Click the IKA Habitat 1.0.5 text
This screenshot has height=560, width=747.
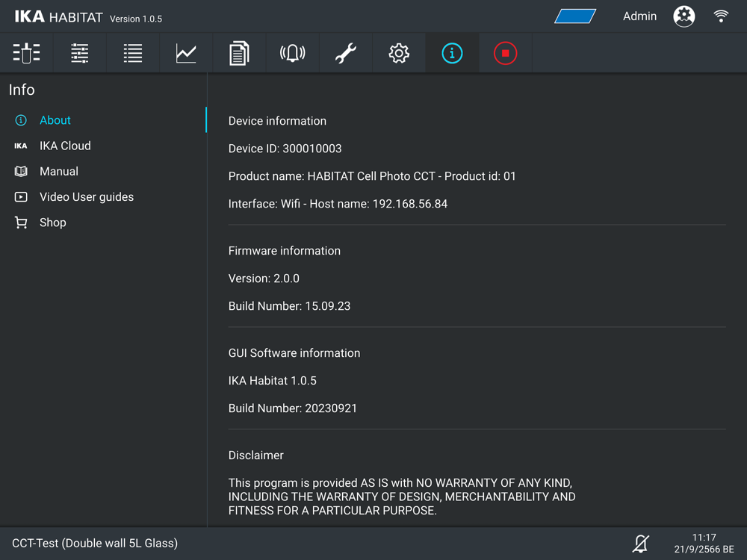coord(273,381)
